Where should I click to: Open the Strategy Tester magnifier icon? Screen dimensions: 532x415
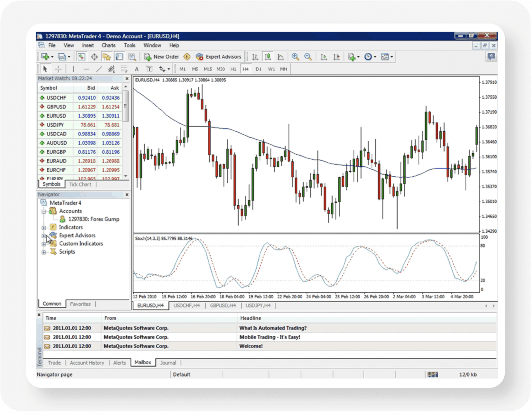(132, 57)
